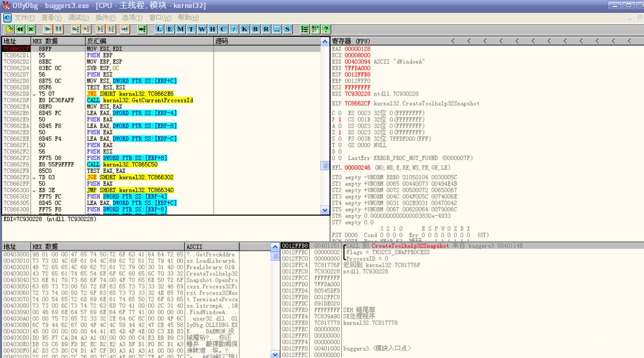Select the EAX 00000128 register value
This screenshot has width=644, height=358.
(x=357, y=49)
